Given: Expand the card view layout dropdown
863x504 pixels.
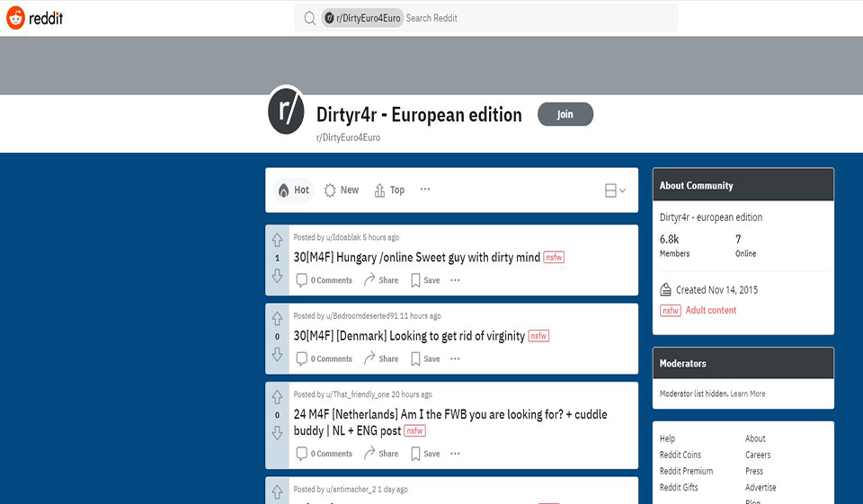Looking at the screenshot, I should [616, 190].
